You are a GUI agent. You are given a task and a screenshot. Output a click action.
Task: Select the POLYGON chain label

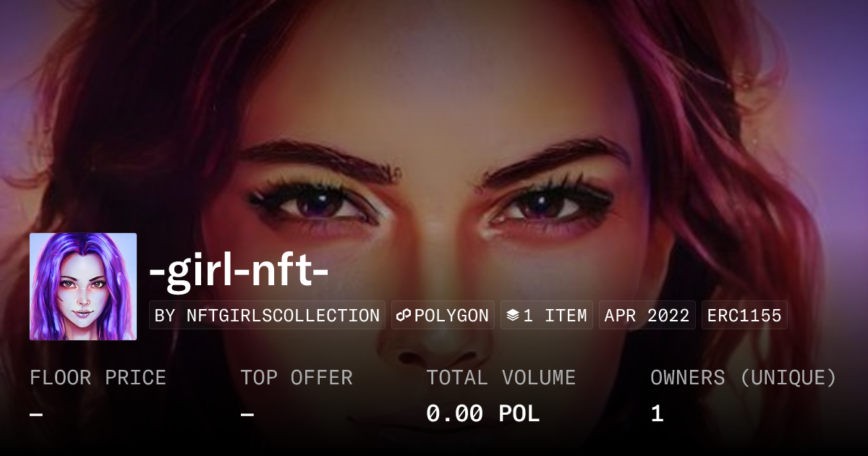[x=451, y=316]
